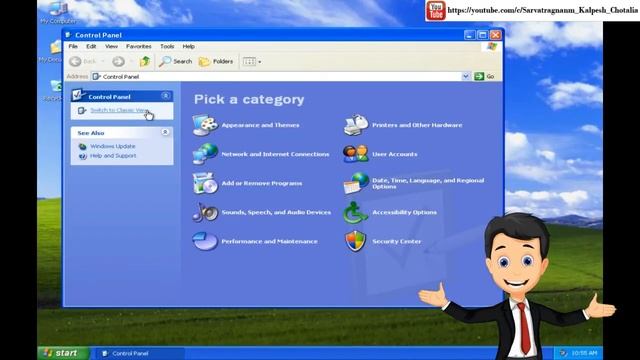Screen dimensions: 640x360
Task: Open the Network and Internet Connections icon
Action: coord(204,154)
